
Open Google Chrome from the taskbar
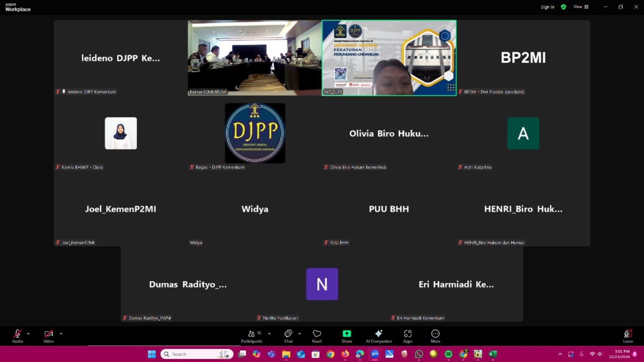point(330,354)
